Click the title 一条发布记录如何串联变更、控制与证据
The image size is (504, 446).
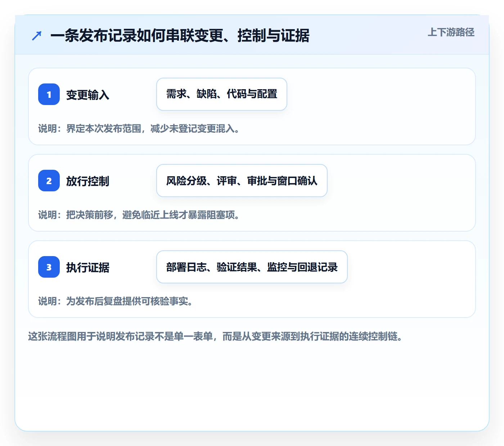(x=180, y=36)
